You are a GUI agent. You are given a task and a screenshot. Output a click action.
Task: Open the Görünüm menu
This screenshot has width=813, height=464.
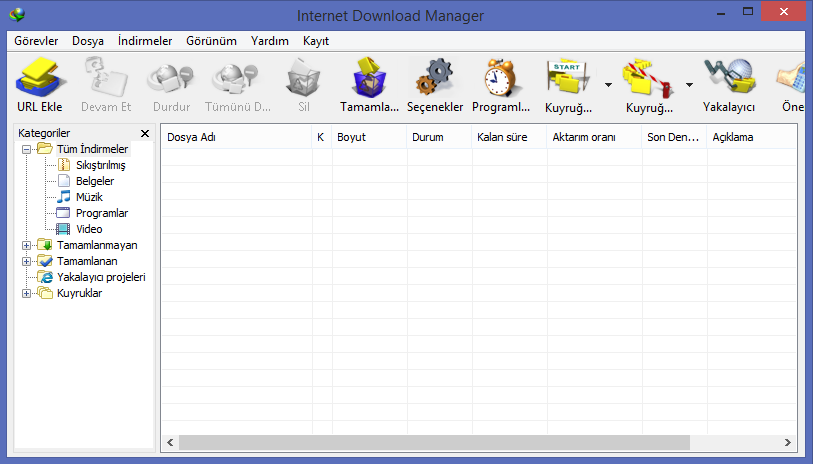click(211, 41)
